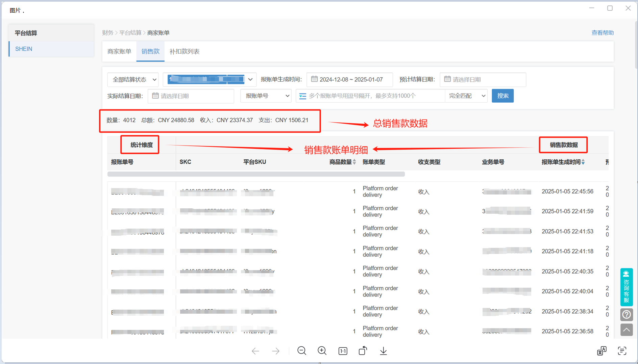Screen dimensions: 638x364
Task: Click the calendar icon in 实际结算日期 field
Action: [x=155, y=96]
